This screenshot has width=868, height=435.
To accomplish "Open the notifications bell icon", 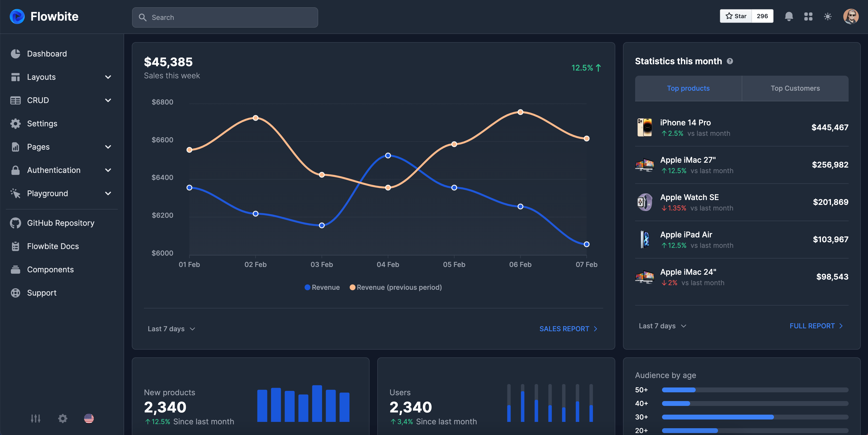I will (x=789, y=16).
